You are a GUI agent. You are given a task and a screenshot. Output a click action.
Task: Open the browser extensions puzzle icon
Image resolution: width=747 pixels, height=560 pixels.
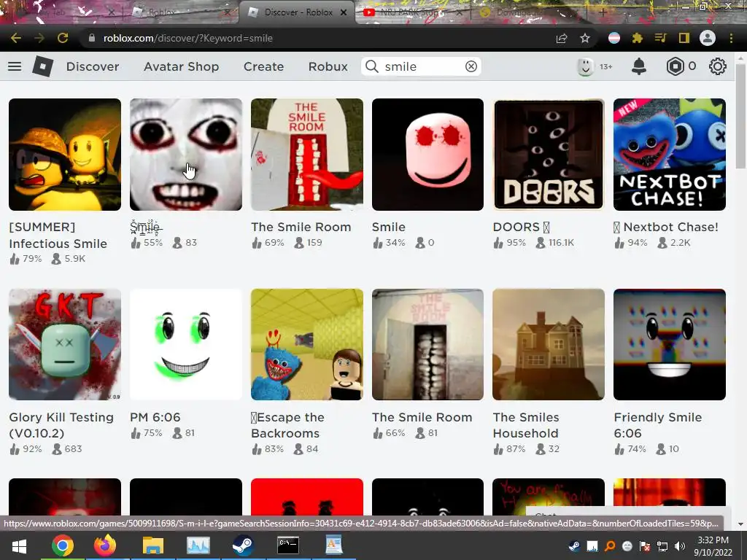tap(638, 38)
